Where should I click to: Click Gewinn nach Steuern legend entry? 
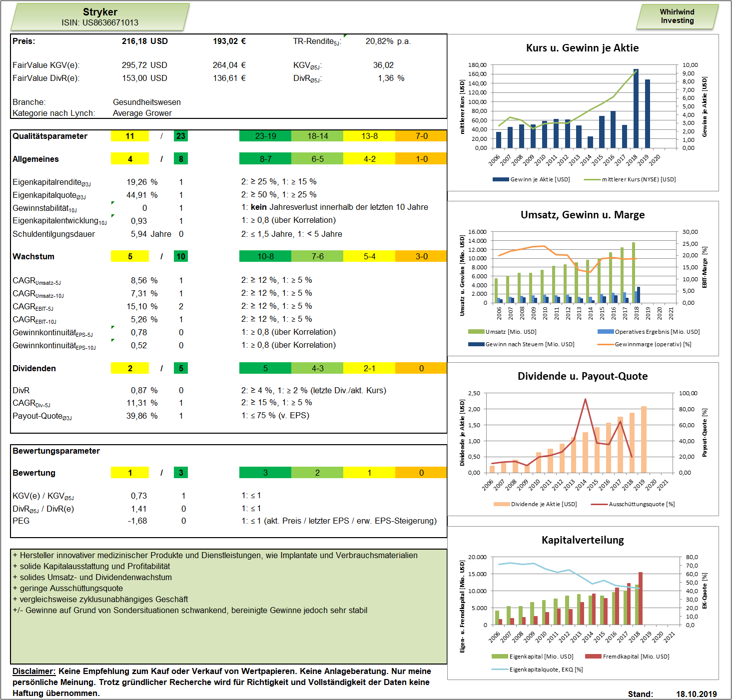[521, 344]
